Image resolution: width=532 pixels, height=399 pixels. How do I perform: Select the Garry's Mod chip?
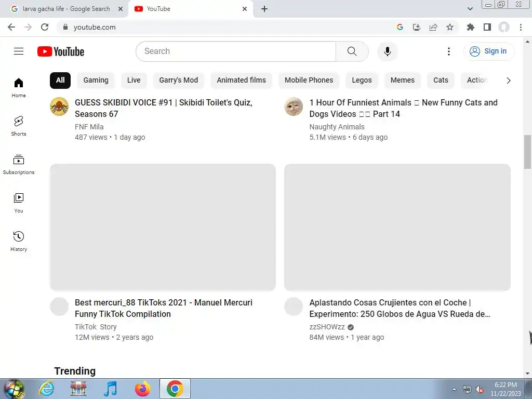click(x=179, y=81)
